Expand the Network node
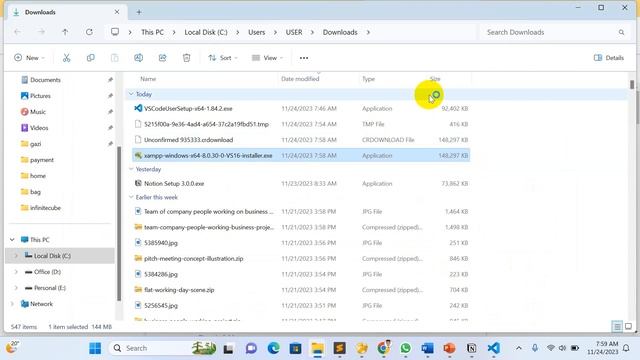The image size is (640, 360). [x=12, y=304]
